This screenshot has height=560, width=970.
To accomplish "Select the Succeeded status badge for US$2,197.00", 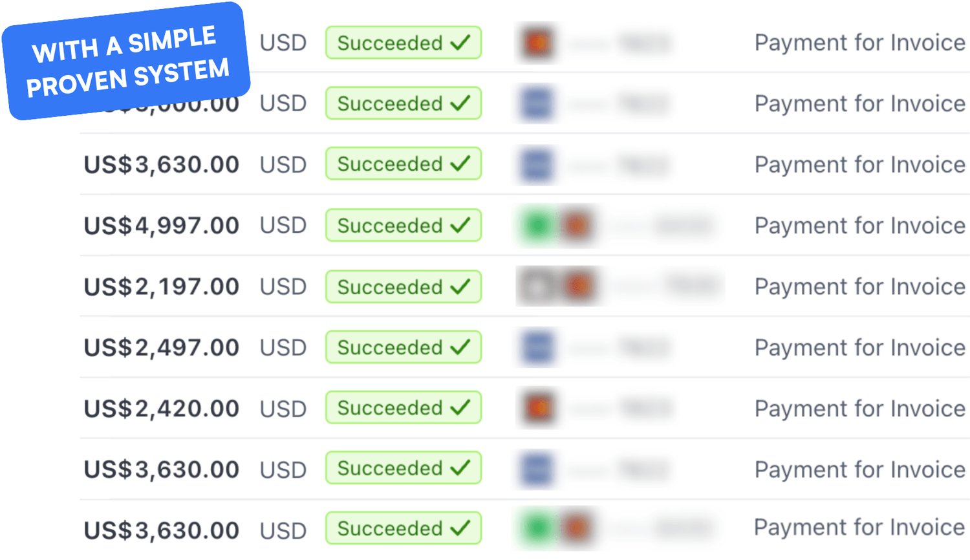I will (x=404, y=286).
